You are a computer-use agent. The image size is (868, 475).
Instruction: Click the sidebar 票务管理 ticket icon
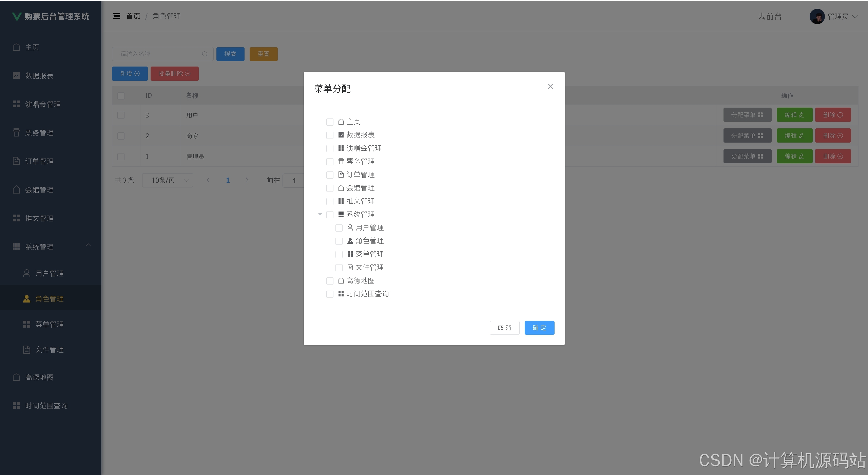(16, 132)
